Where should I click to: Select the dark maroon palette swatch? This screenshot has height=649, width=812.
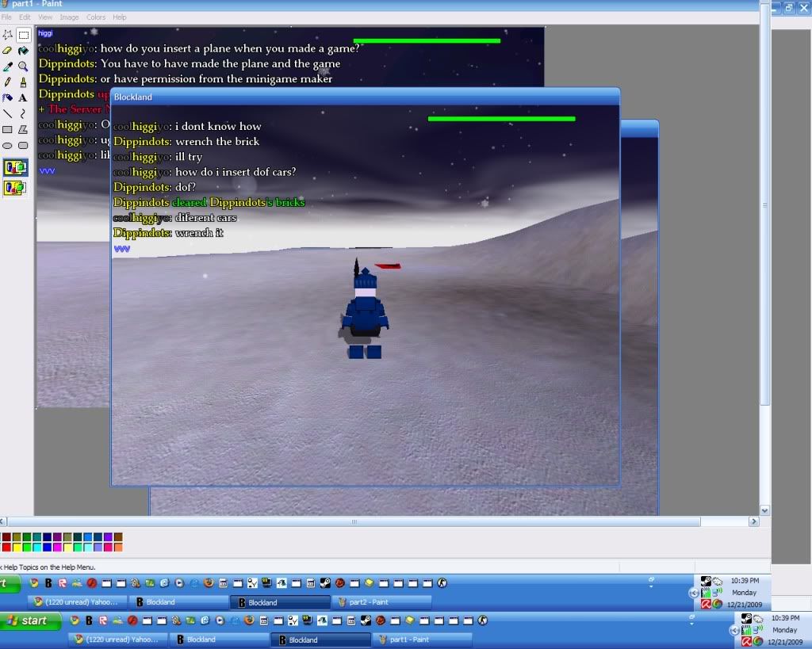coord(6,537)
